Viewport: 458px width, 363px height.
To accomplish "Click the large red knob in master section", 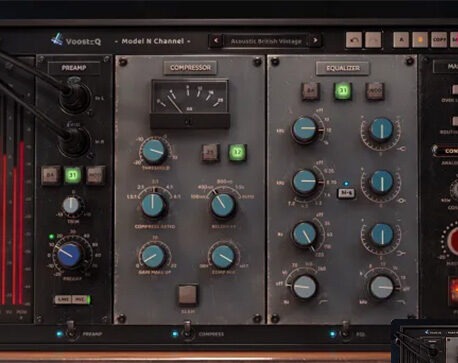I will (x=452, y=240).
